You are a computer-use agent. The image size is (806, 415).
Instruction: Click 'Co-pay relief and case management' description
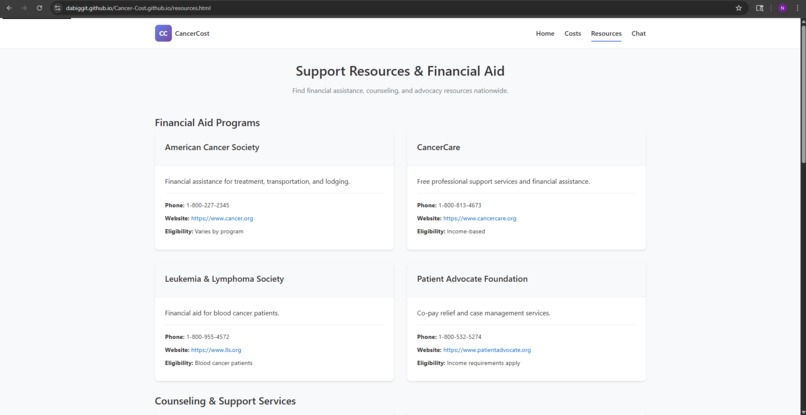[483, 313]
